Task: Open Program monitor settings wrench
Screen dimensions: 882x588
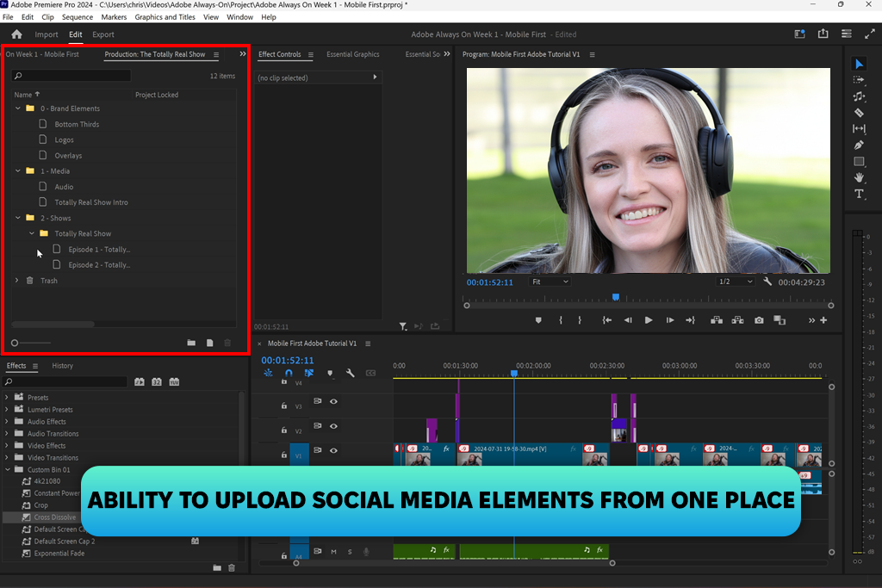Action: tap(767, 282)
